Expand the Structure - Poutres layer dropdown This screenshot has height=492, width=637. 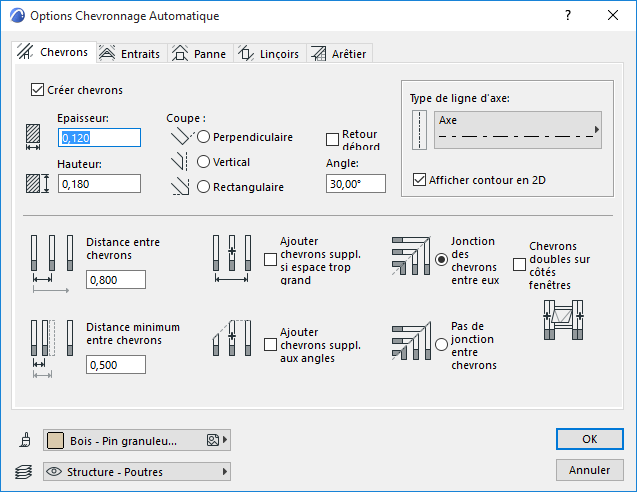[x=136, y=471]
